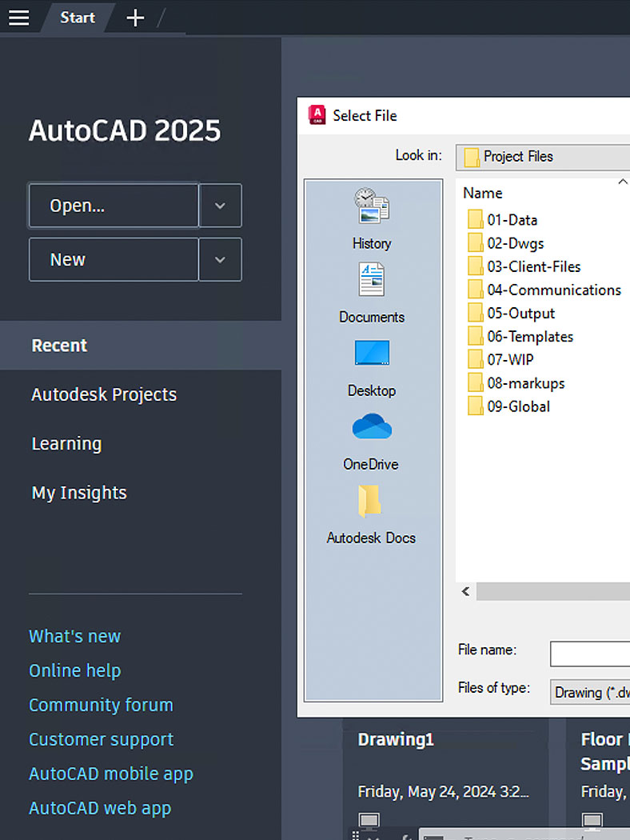This screenshot has height=840, width=630.
Task: Select Desktop in the Places list
Action: 372,367
